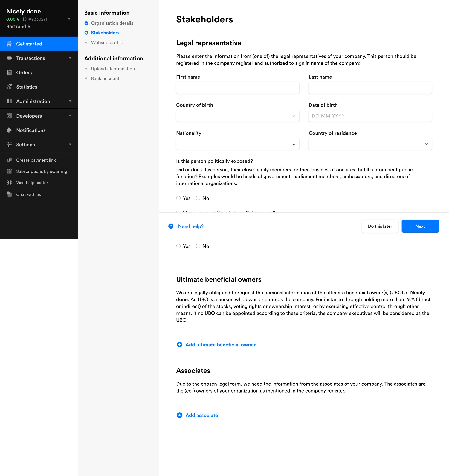Open the account switcher dropdown arrow

click(x=69, y=19)
